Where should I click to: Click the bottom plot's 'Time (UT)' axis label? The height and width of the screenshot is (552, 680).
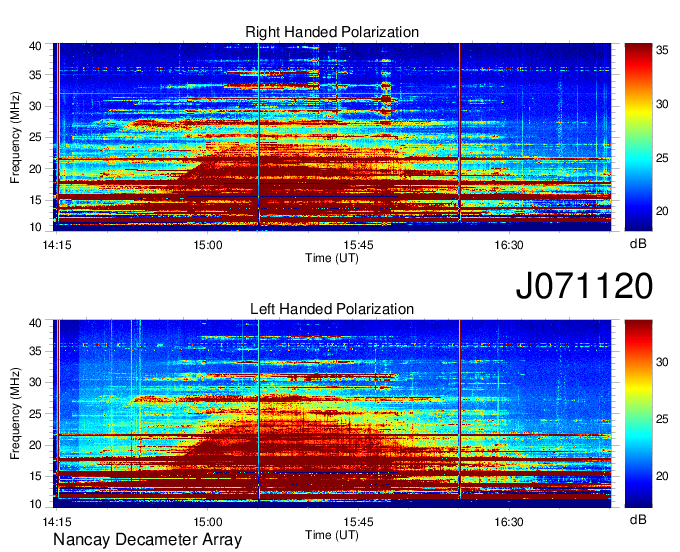tap(332, 535)
